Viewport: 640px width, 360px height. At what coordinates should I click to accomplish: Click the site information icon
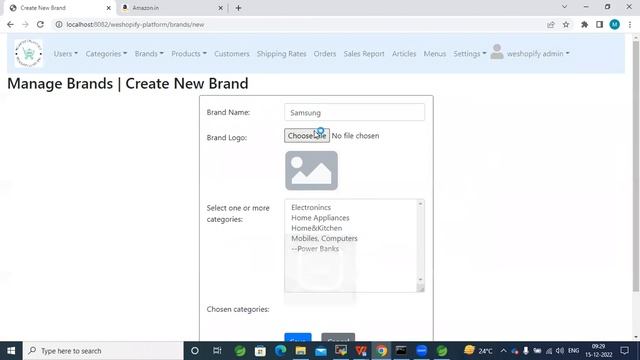[59, 24]
